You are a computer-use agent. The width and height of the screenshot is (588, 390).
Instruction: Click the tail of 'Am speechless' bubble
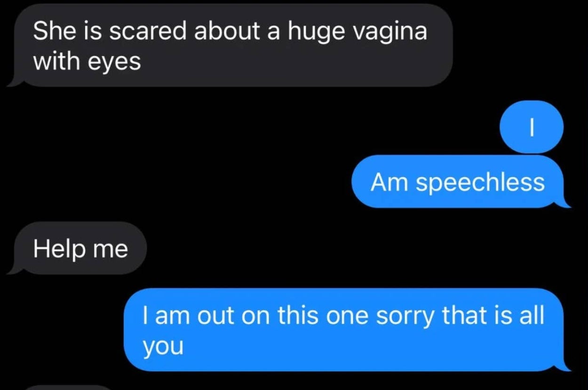[x=564, y=203]
